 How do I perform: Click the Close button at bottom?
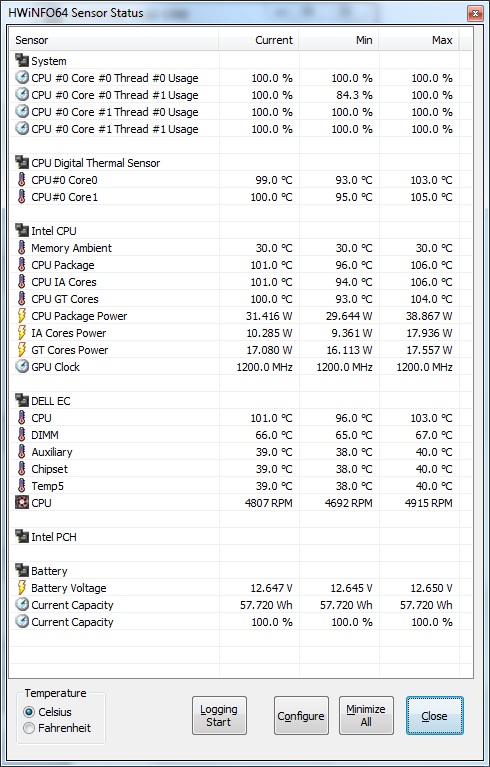pyautogui.click(x=434, y=716)
